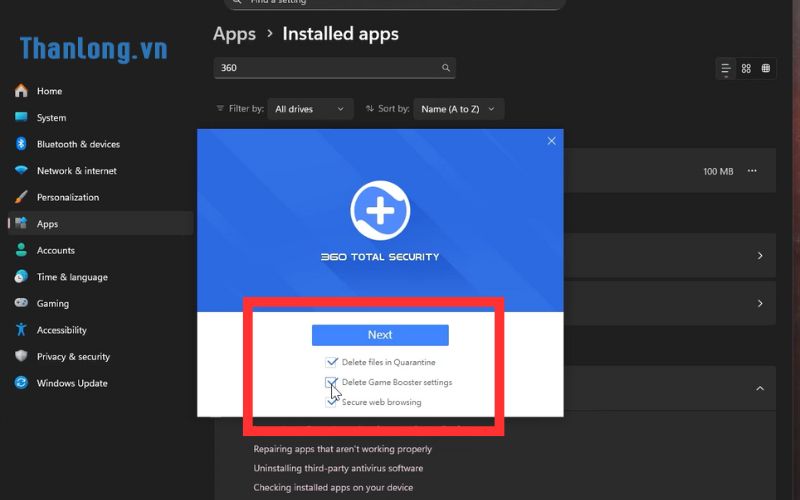Switch to table view layout icon
Image resolution: width=800 pixels, height=500 pixels.
[x=766, y=68]
